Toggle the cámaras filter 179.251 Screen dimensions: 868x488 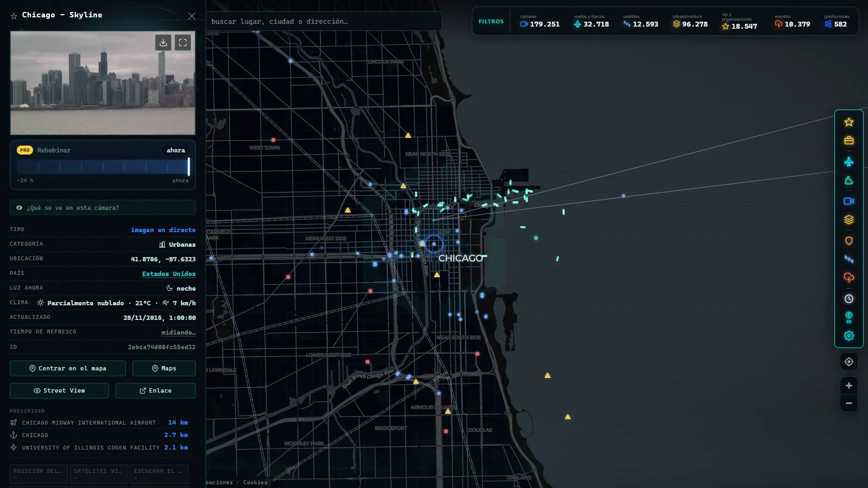(x=540, y=22)
